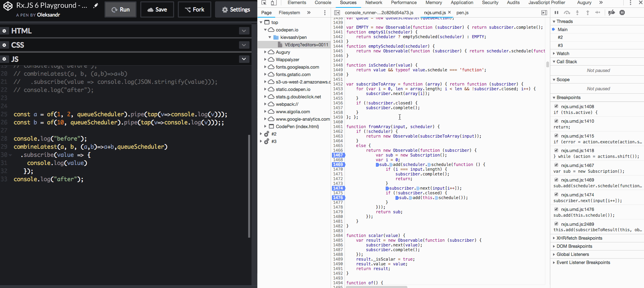The image size is (644, 288).
Task: Pause script execution in debugger
Action: [556, 13]
